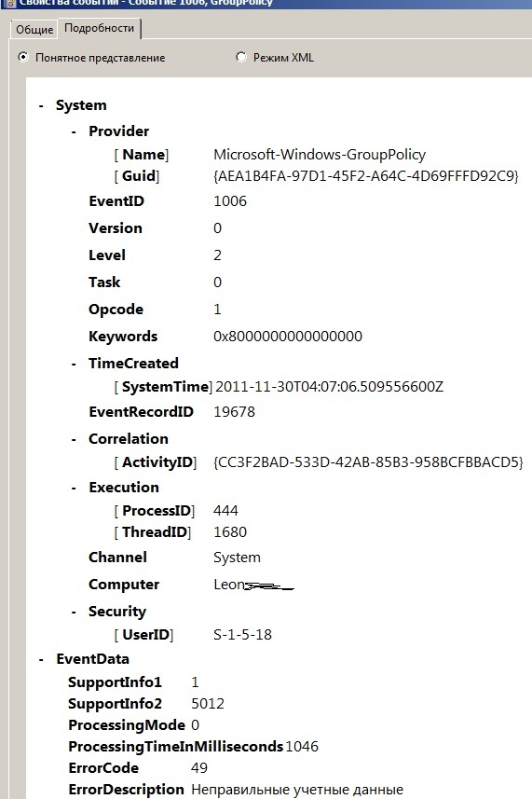Collapse the EventData node
The width and height of the screenshot is (532, 799).
tap(41, 659)
